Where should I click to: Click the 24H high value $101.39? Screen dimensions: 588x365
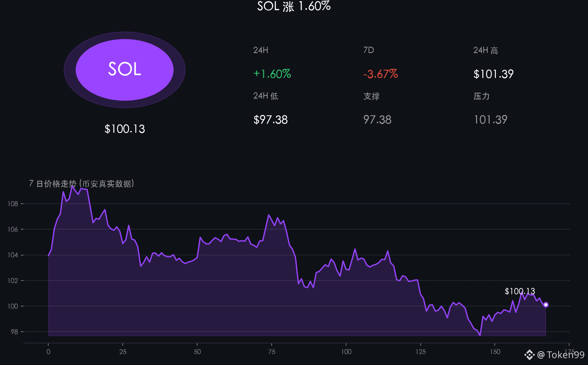494,74
